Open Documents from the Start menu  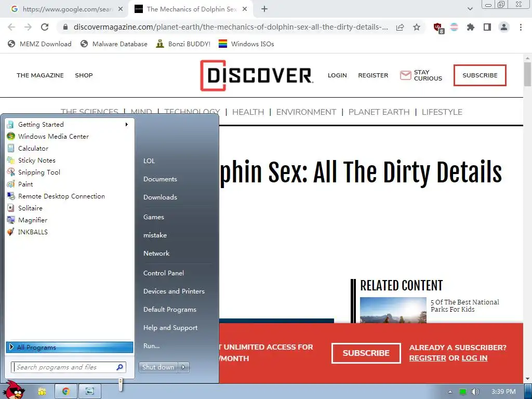(160, 179)
